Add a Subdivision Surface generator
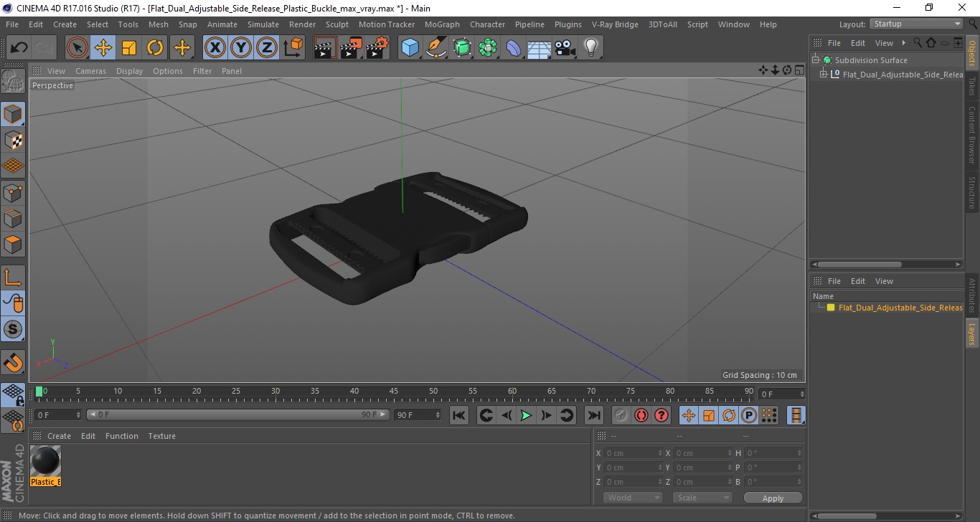980x522 pixels. (462, 48)
